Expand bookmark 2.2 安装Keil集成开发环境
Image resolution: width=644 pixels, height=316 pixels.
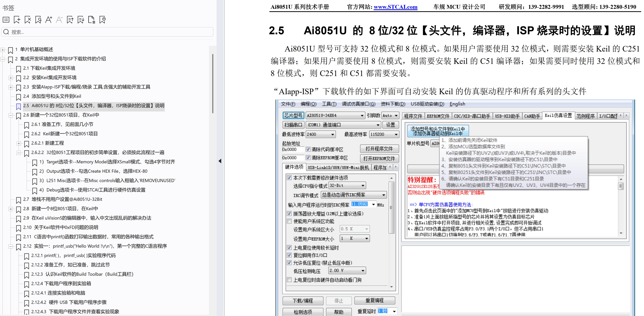(x=11, y=78)
